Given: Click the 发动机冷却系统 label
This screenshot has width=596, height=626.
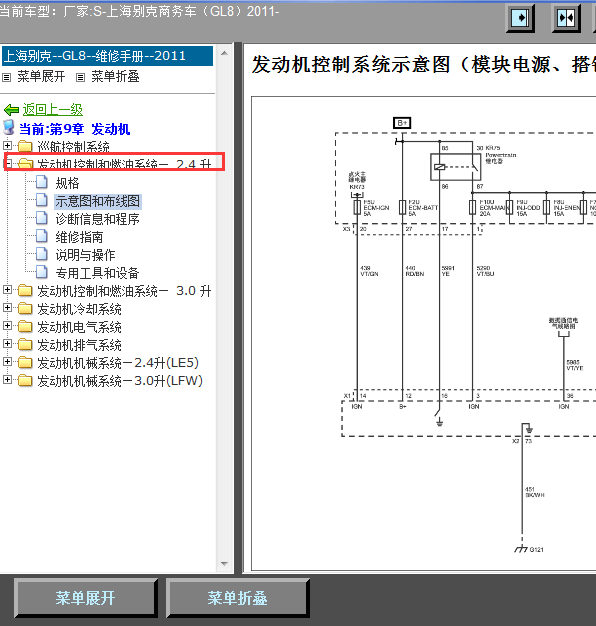Looking at the screenshot, I should 79,309.
